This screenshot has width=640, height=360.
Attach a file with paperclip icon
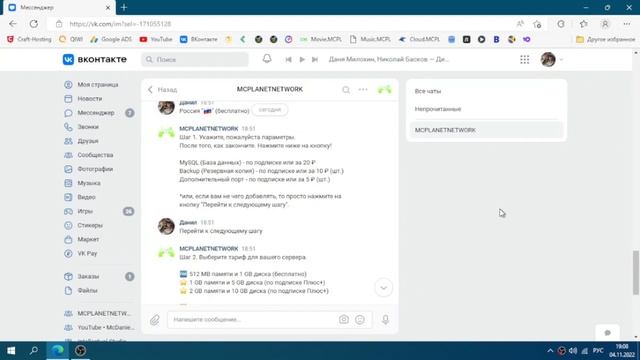(155, 320)
